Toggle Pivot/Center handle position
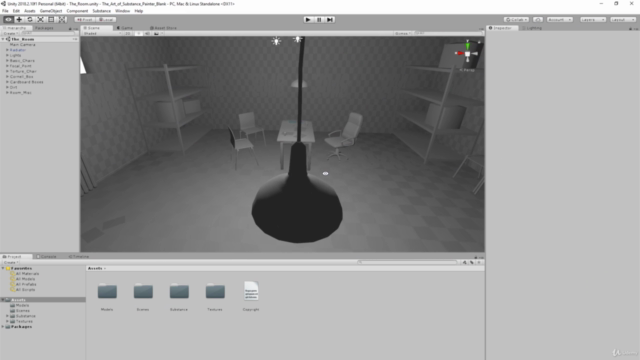 pos(84,20)
